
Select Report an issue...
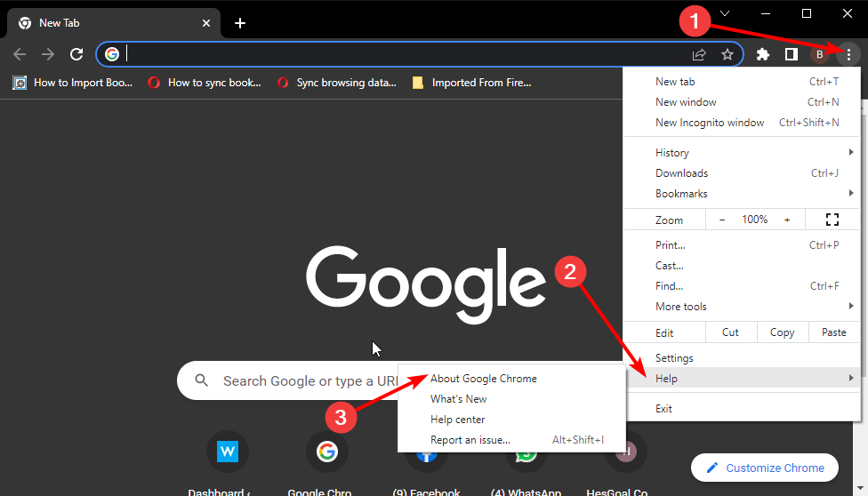511,440
